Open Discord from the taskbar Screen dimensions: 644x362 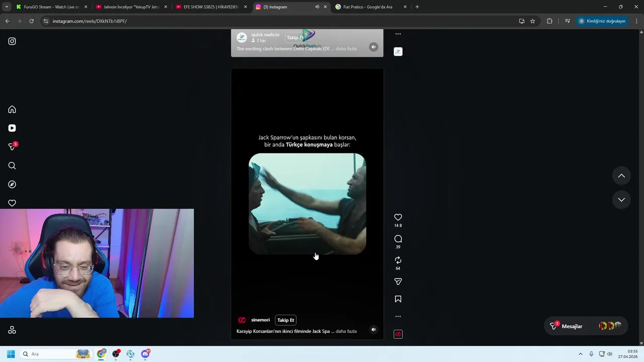coord(145,354)
